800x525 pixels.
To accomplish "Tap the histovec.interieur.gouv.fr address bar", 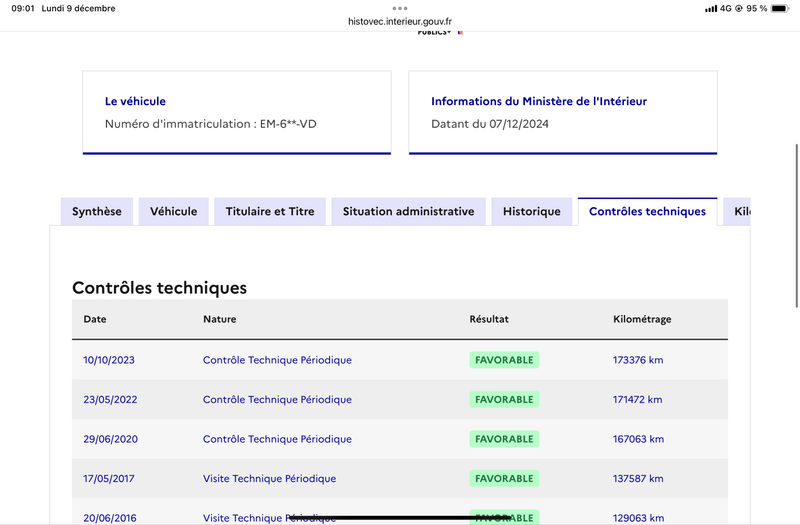I will [400, 21].
